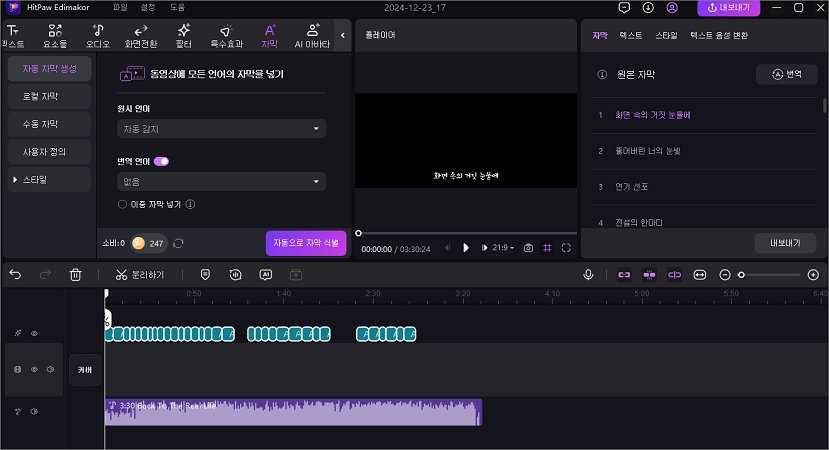
Task: Open the 21:9 aspect ratio dropdown
Action: 503,247
